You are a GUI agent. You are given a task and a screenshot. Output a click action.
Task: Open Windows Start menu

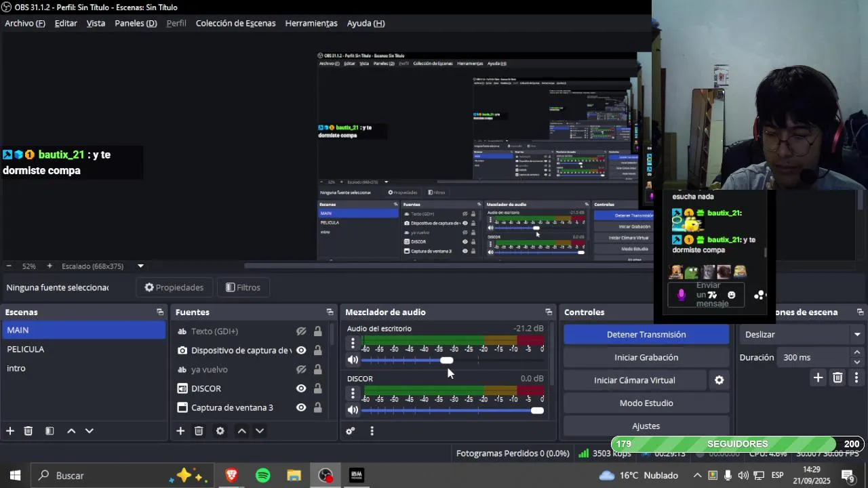coord(15,476)
